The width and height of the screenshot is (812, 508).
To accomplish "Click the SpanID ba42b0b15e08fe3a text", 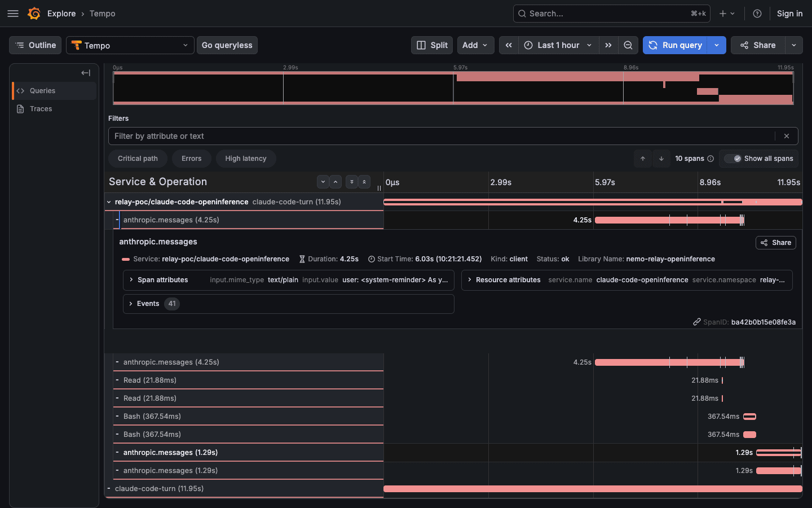I will click(764, 322).
